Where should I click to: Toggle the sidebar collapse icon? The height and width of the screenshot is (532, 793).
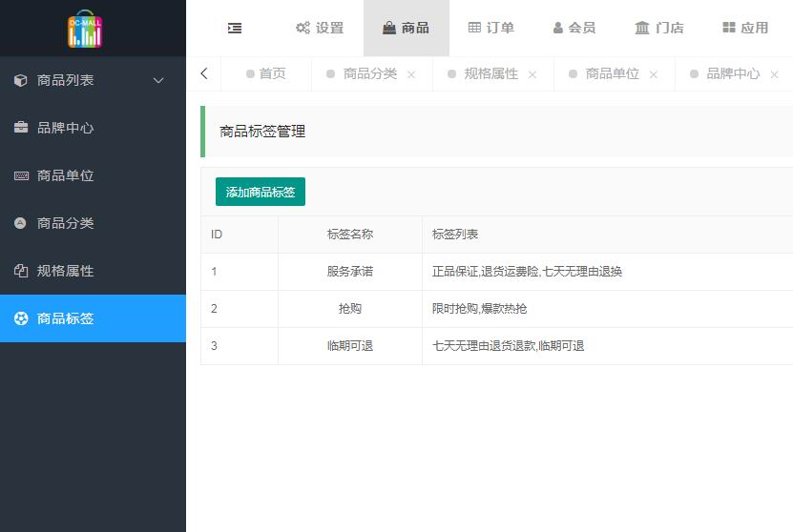tap(235, 29)
